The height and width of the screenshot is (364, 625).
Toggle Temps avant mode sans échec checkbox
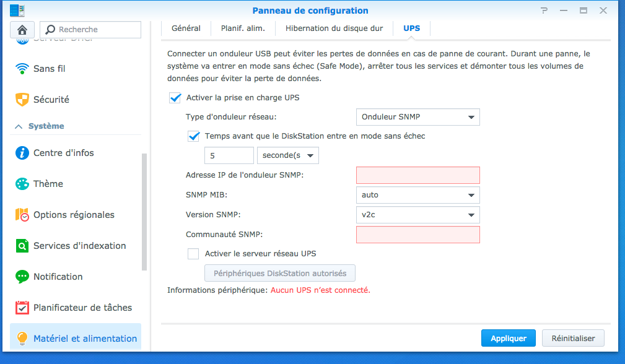(193, 136)
